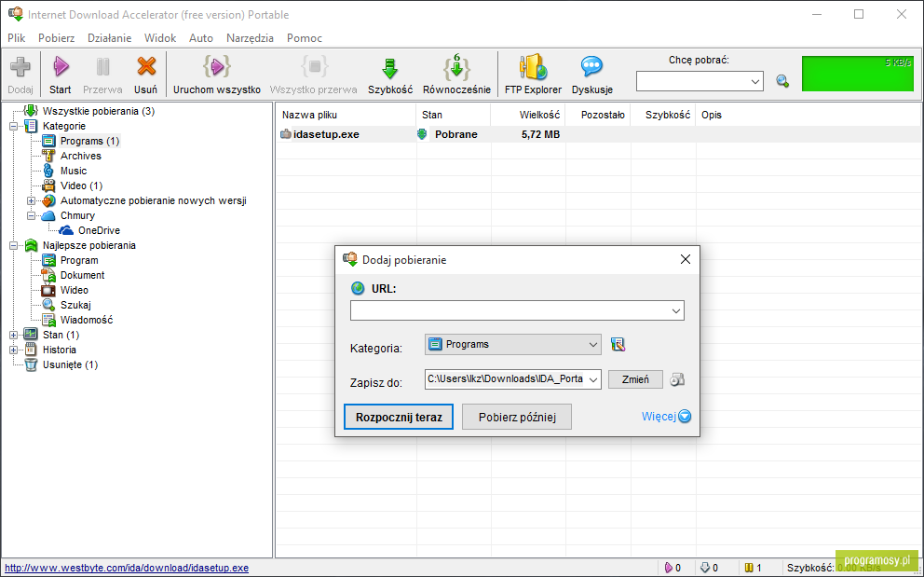Open the Zapisz do path dropdown
The image size is (924, 577).
point(594,379)
